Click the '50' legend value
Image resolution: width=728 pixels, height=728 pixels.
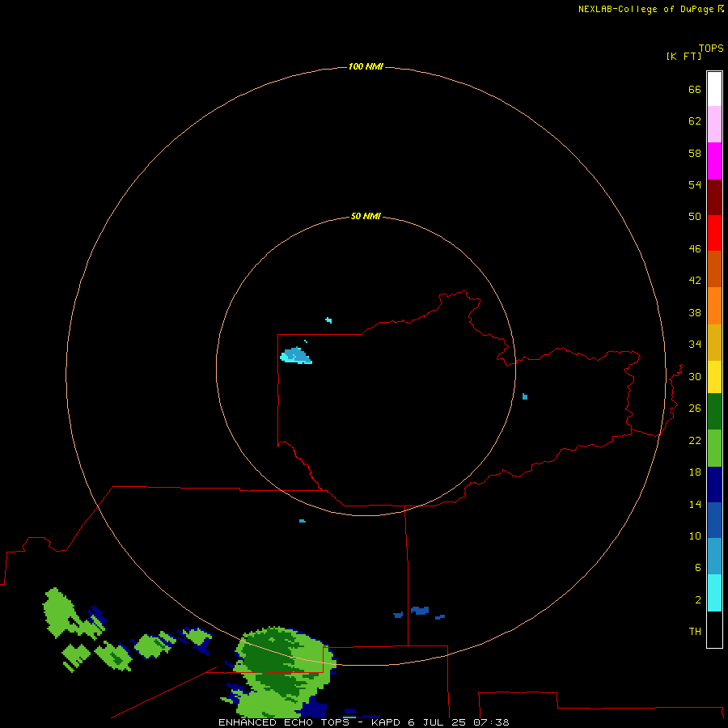(695, 216)
